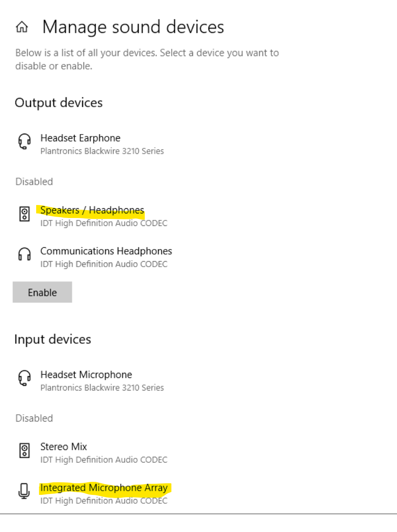Click the Stereo Mix speaker icon
Viewport: 397px width, 532px height.
tap(25, 450)
